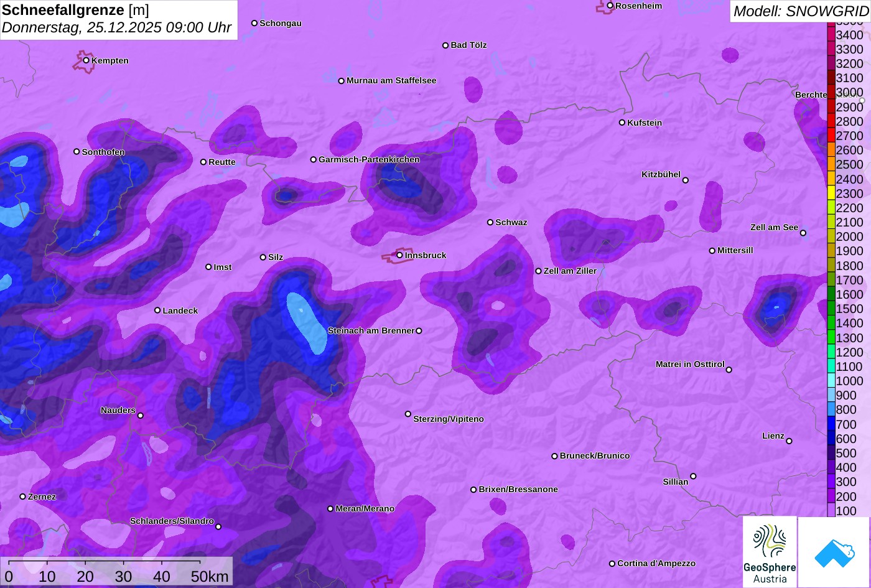
Task: Pick the 2300 m legend color swatch
Action: (831, 194)
